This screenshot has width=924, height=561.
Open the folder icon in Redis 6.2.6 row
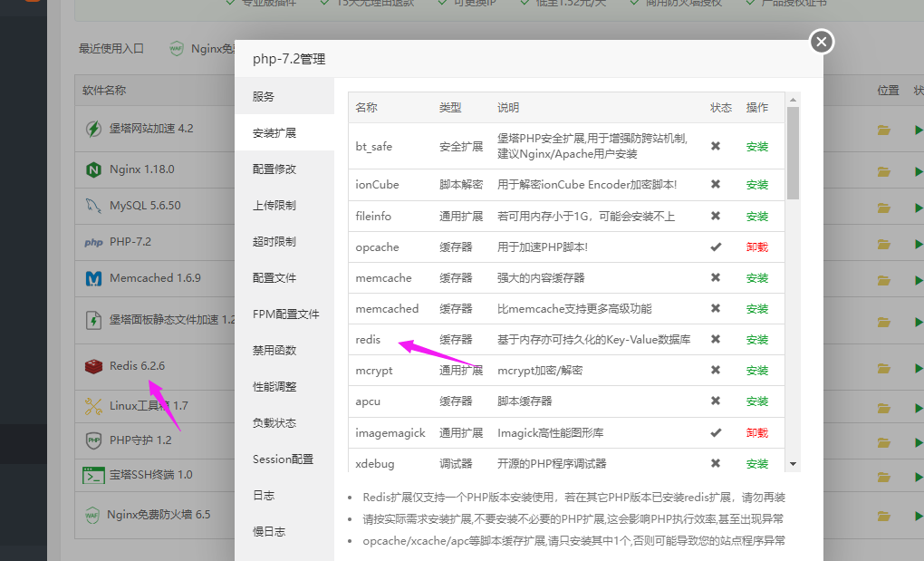884,368
